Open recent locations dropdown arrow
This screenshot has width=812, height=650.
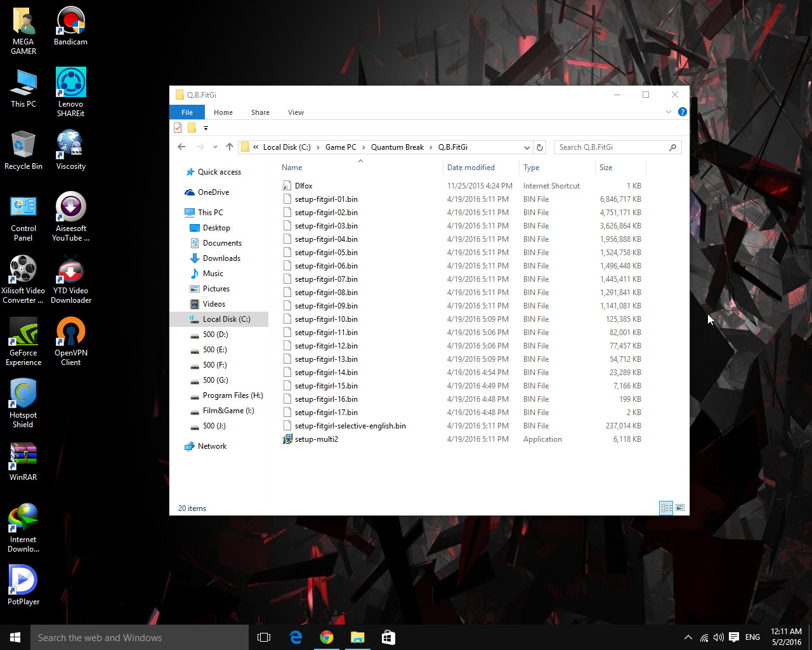215,147
